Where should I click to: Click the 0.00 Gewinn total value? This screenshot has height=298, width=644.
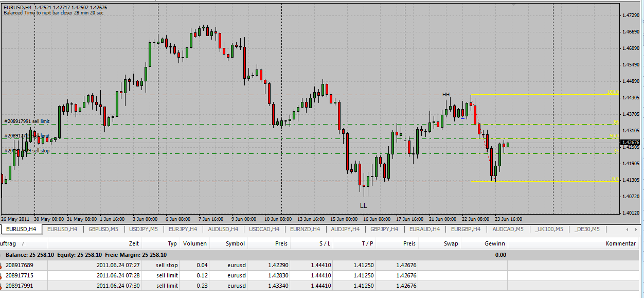pos(500,255)
